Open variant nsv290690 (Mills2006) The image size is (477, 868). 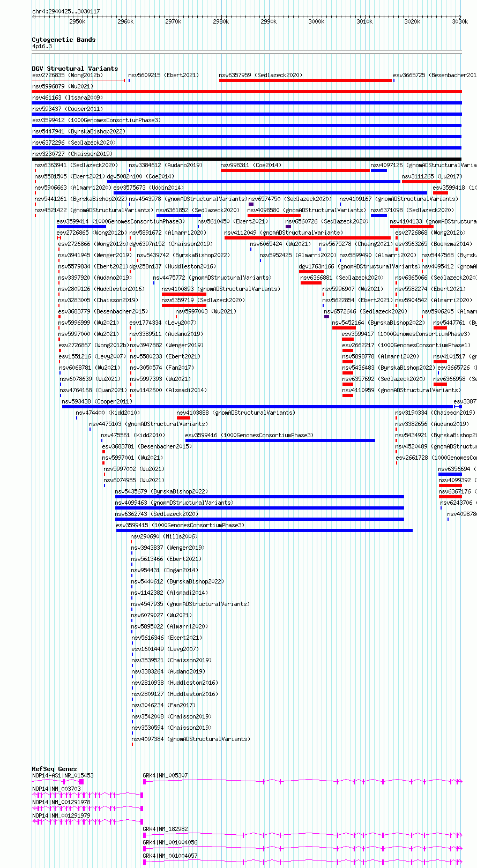point(164,537)
